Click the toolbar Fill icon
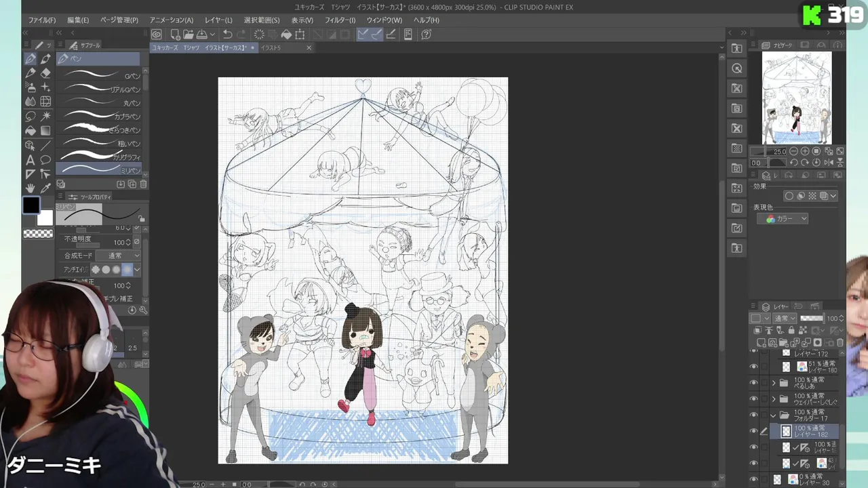Image resolution: width=868 pixels, height=488 pixels. click(x=286, y=35)
